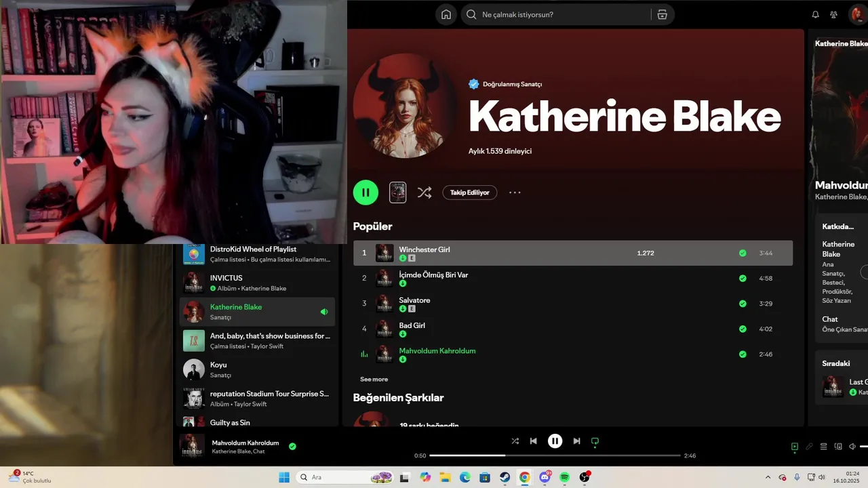Viewport: 868px width, 488px height.
Task: Go to Spotify Home via house icon
Action: click(x=446, y=14)
